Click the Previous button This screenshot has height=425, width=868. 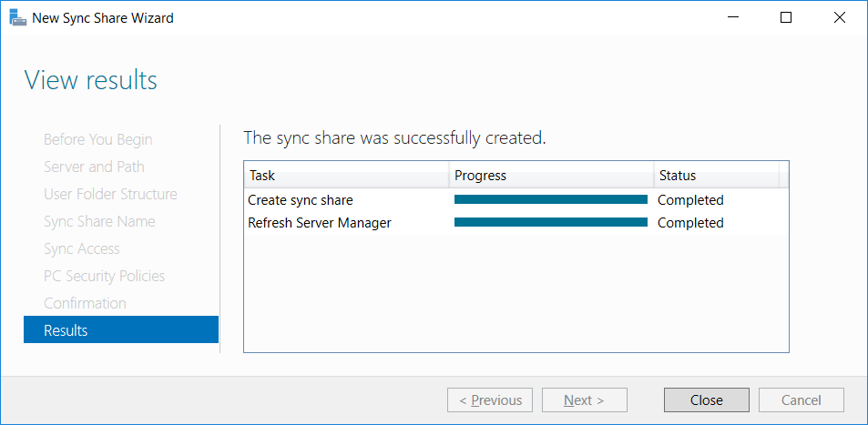490,400
